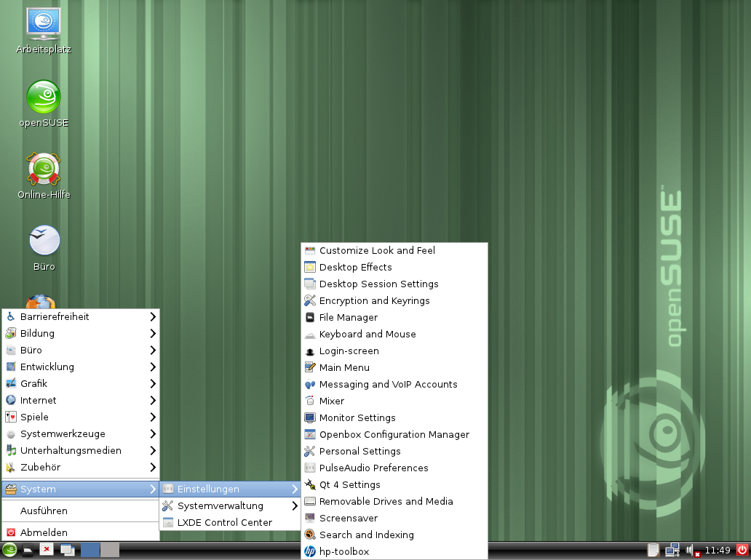Open LXDE Control Center
Screen dimensions: 751x560
click(224, 522)
